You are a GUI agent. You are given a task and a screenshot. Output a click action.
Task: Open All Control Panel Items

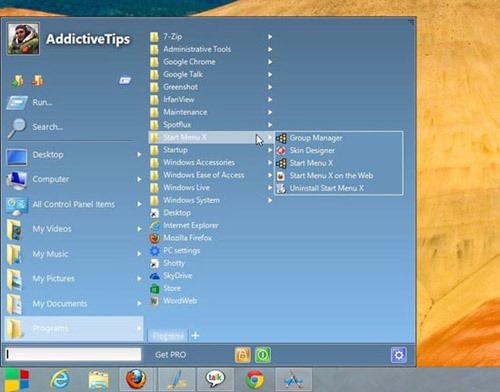74,204
